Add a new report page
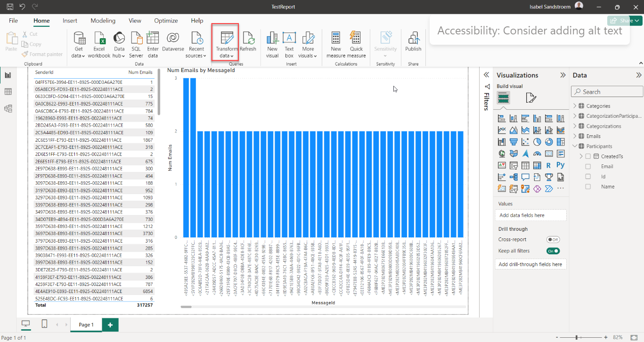 pos(110,325)
